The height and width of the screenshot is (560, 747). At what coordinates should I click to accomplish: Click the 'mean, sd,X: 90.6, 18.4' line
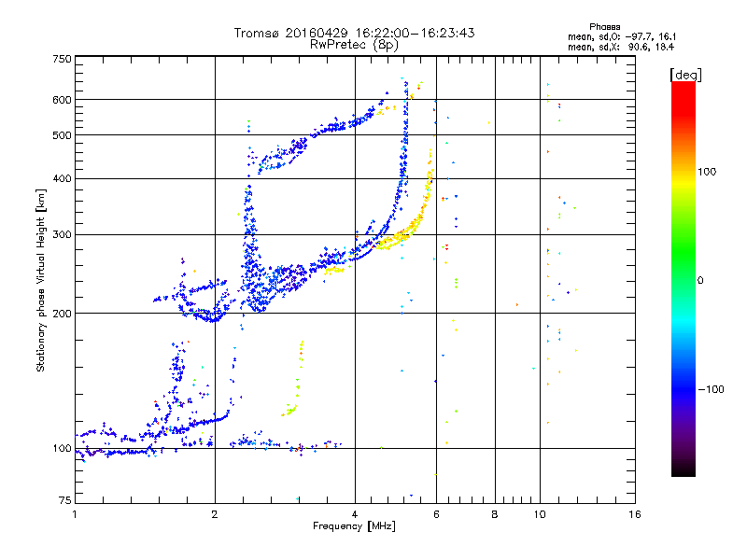(621, 47)
